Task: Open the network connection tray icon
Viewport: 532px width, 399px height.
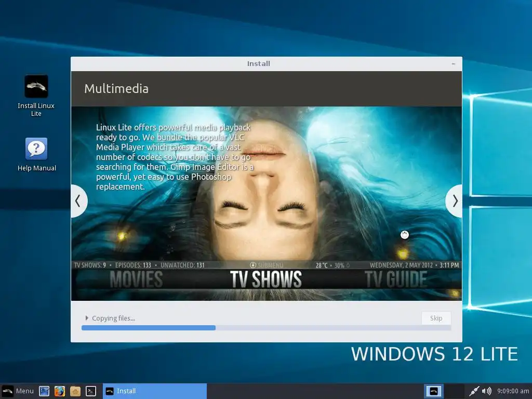Action: 474,391
